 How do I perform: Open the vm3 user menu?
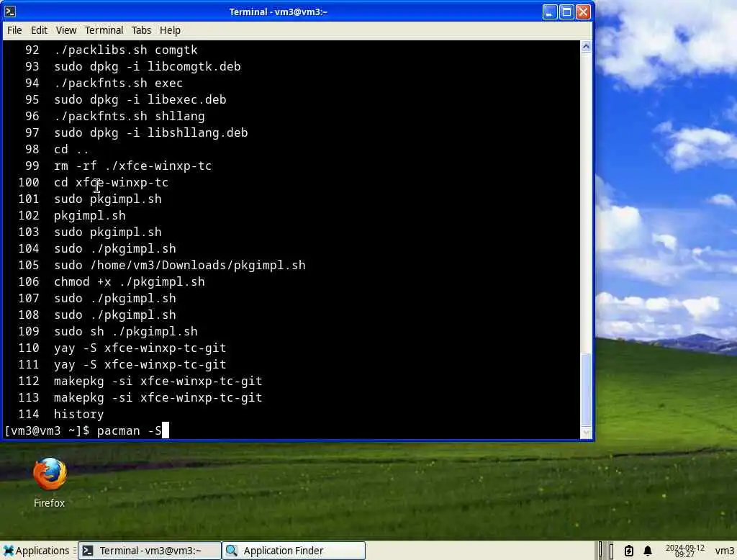[x=724, y=551]
